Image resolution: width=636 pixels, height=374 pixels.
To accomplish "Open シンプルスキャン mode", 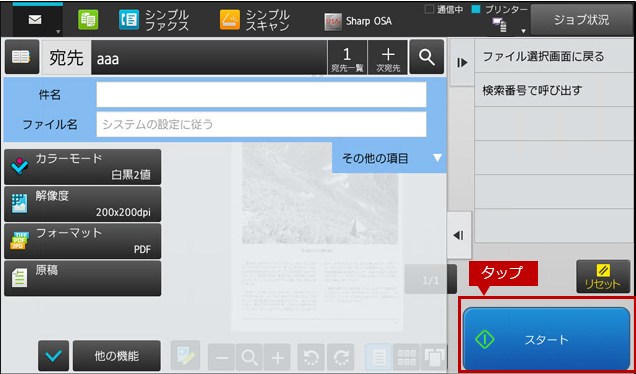I will tap(255, 20).
